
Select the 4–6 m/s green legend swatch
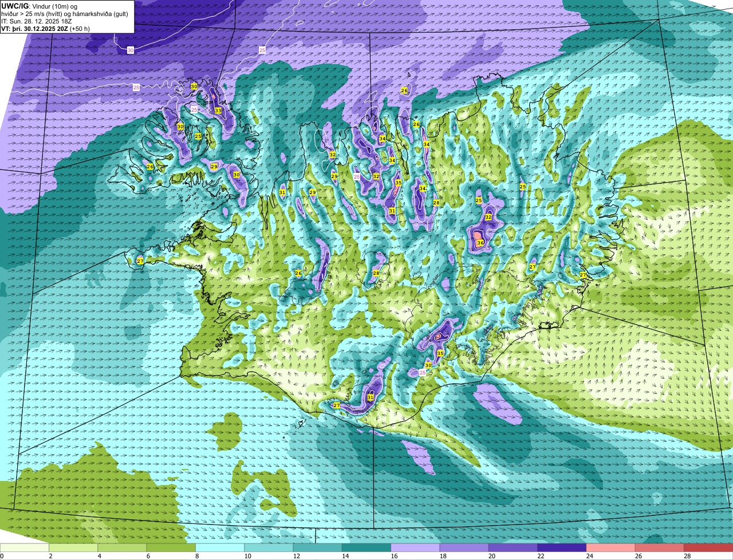point(122,547)
